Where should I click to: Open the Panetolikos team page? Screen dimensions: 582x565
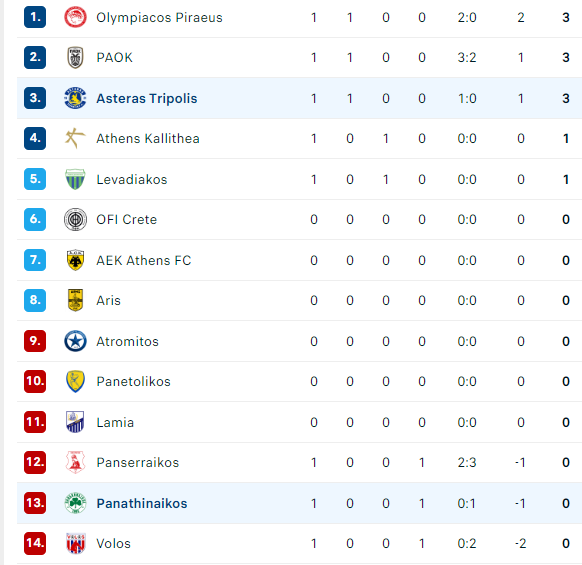click(134, 382)
